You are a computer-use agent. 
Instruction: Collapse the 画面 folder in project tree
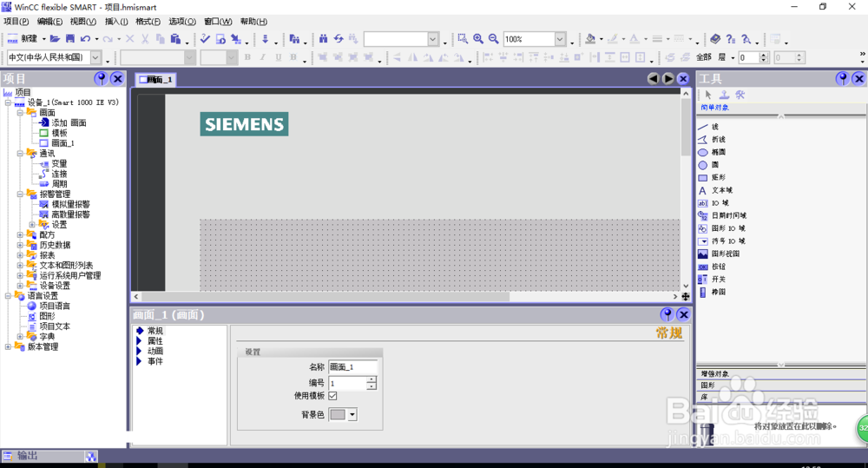click(20, 112)
